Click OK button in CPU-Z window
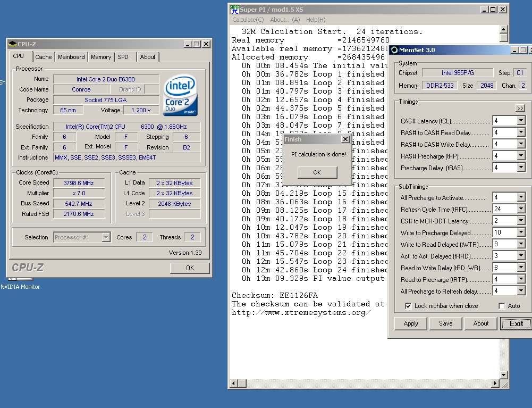 pyautogui.click(x=190, y=268)
